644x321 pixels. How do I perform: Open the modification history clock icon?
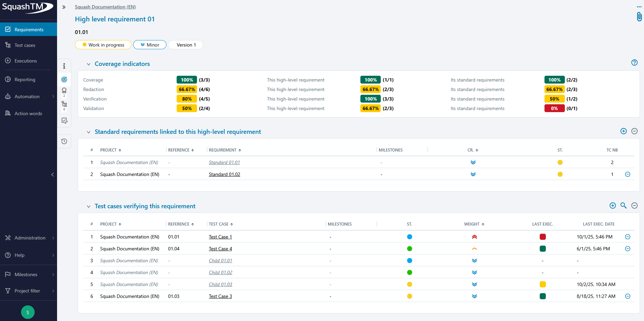64,141
